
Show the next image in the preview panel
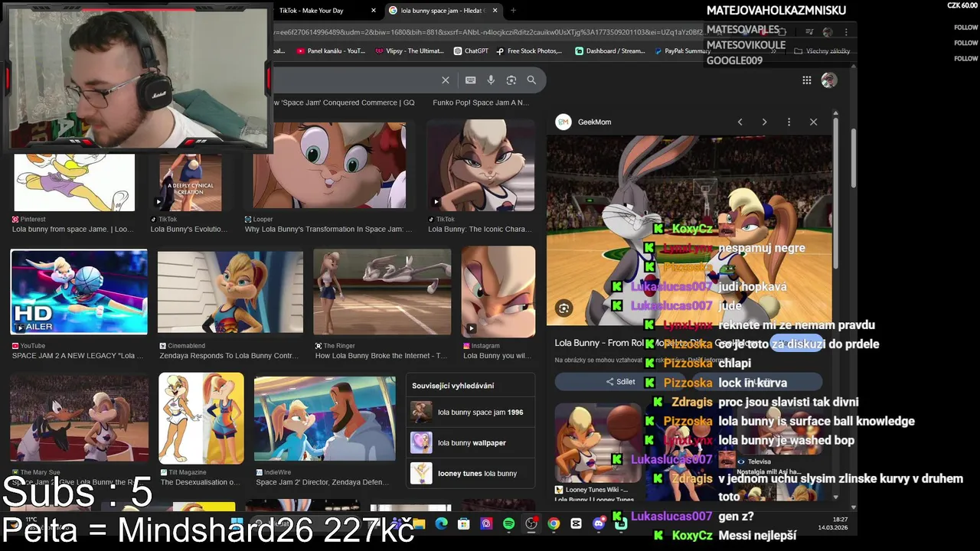pos(764,122)
